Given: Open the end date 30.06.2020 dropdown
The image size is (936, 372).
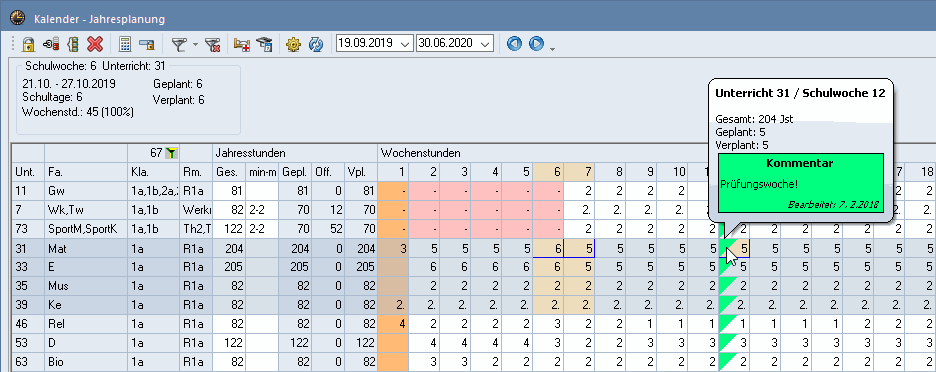Looking at the screenshot, I should [x=486, y=44].
